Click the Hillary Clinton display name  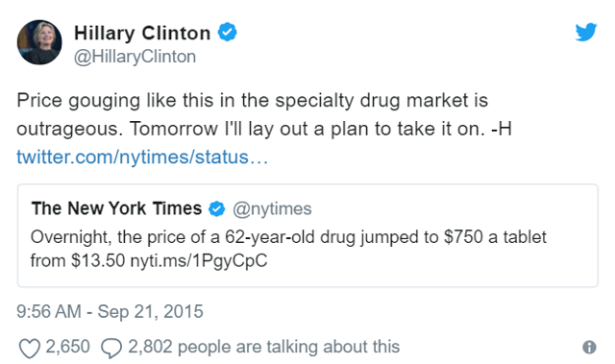pyautogui.click(x=142, y=33)
